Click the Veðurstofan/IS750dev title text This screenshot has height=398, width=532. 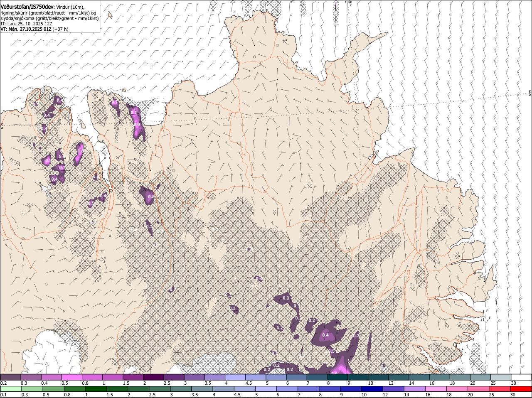tap(27, 7)
